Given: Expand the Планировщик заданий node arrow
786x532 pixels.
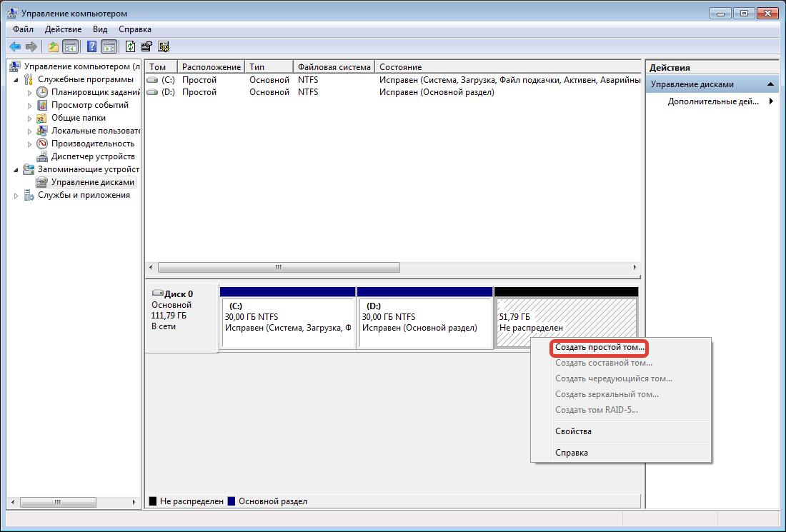Looking at the screenshot, I should [x=29, y=92].
